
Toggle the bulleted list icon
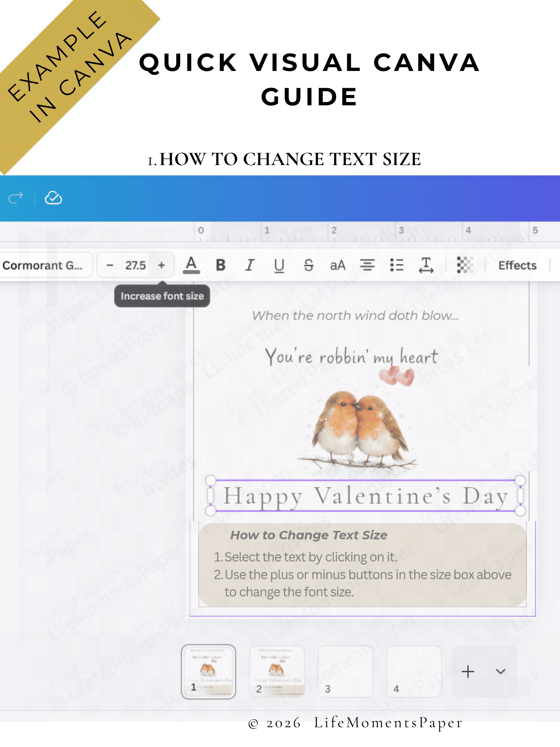pyautogui.click(x=397, y=265)
